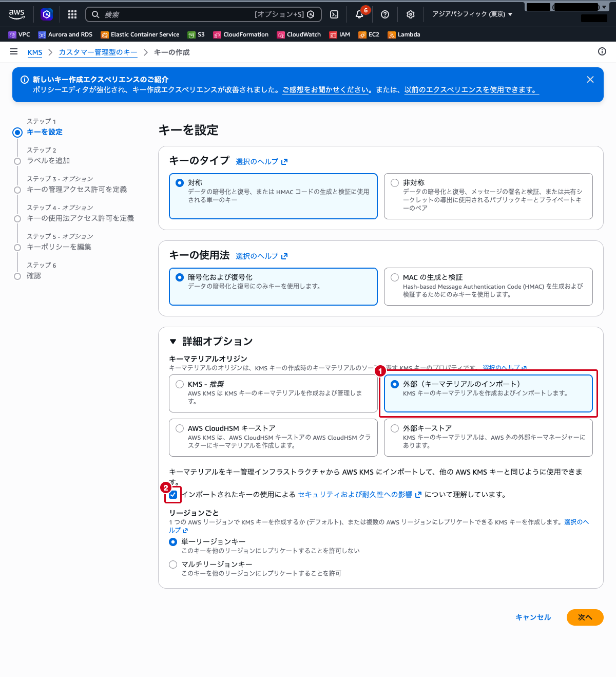Toggle the imported key acknowledgment checkbox
Viewport: 616px width, 695px height.
coord(174,495)
